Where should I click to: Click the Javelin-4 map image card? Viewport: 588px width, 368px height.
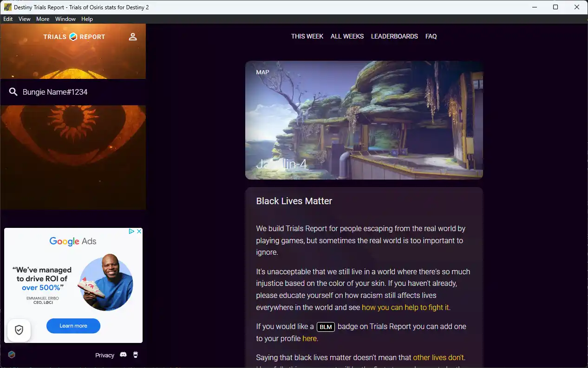(x=364, y=120)
